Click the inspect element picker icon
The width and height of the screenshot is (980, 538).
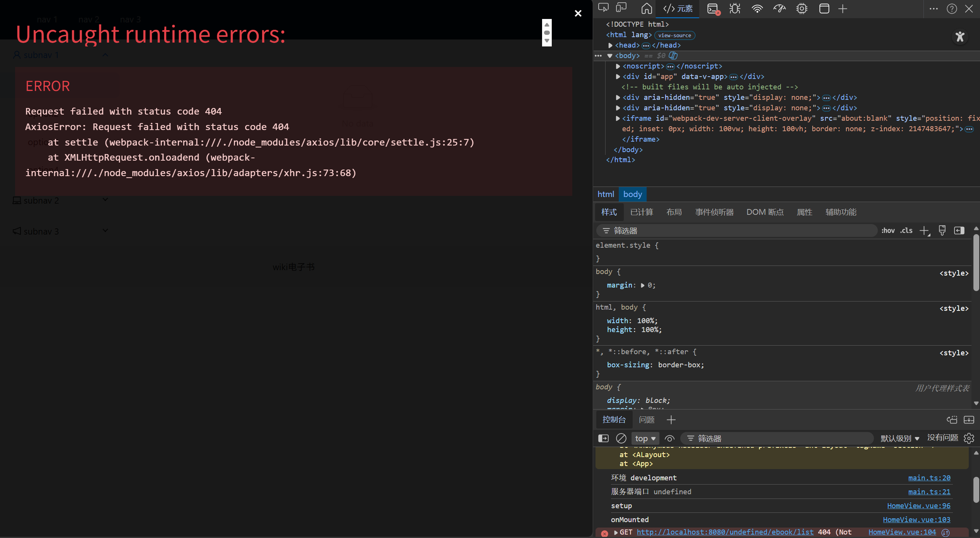pos(603,8)
